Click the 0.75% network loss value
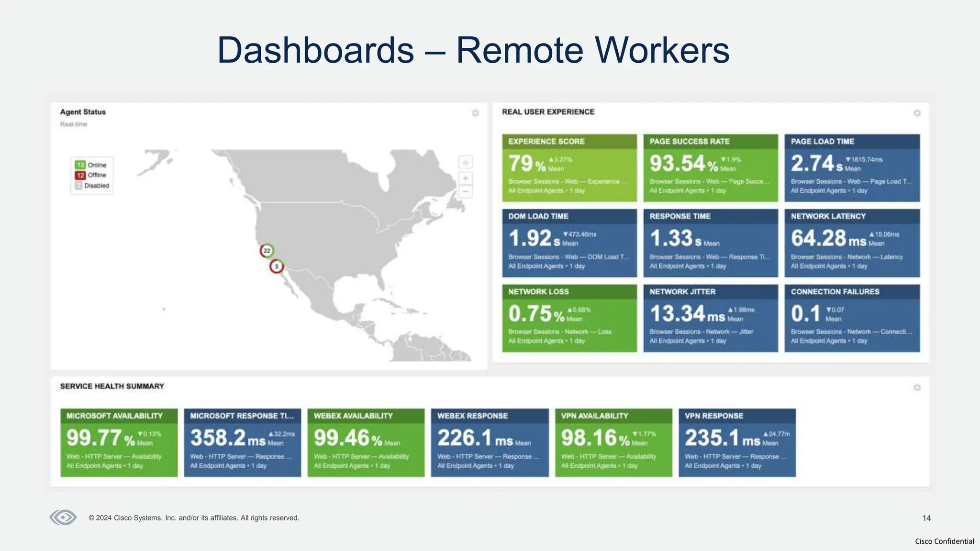Image resolution: width=980 pixels, height=551 pixels. point(536,314)
